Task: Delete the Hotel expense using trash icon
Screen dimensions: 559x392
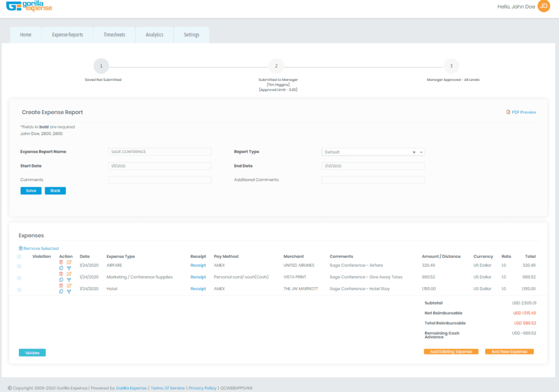Action: pyautogui.click(x=61, y=285)
